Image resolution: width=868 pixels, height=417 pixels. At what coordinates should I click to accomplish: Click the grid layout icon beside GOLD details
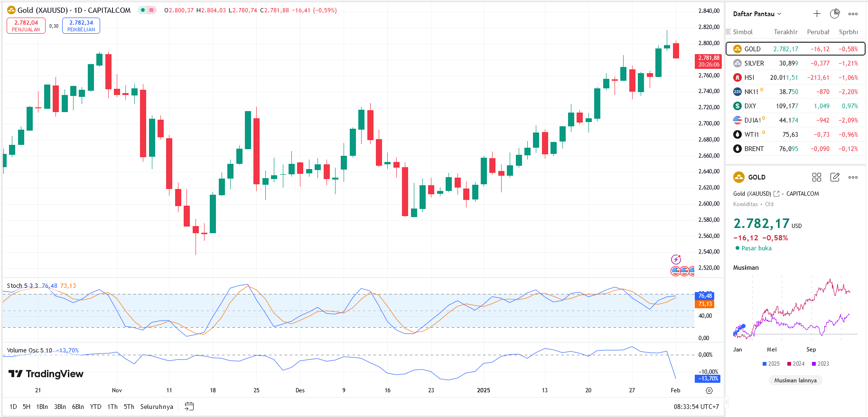point(816,177)
